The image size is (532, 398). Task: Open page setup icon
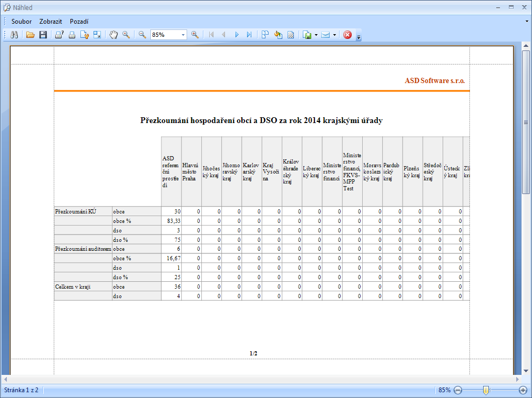click(x=85, y=35)
